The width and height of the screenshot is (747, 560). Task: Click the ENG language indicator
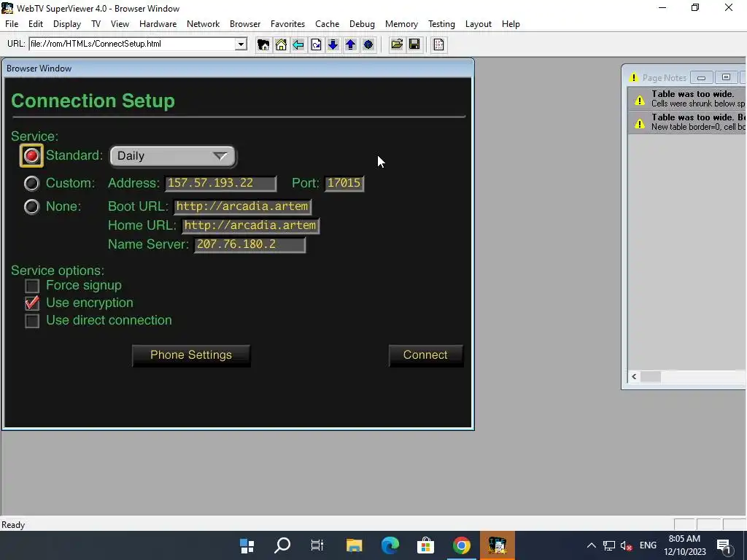[x=648, y=545]
